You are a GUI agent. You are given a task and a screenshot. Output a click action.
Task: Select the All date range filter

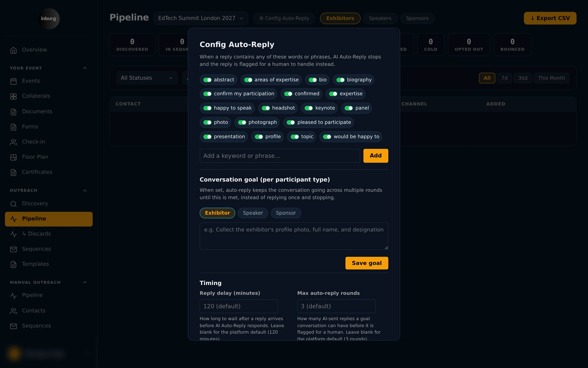[x=487, y=78]
